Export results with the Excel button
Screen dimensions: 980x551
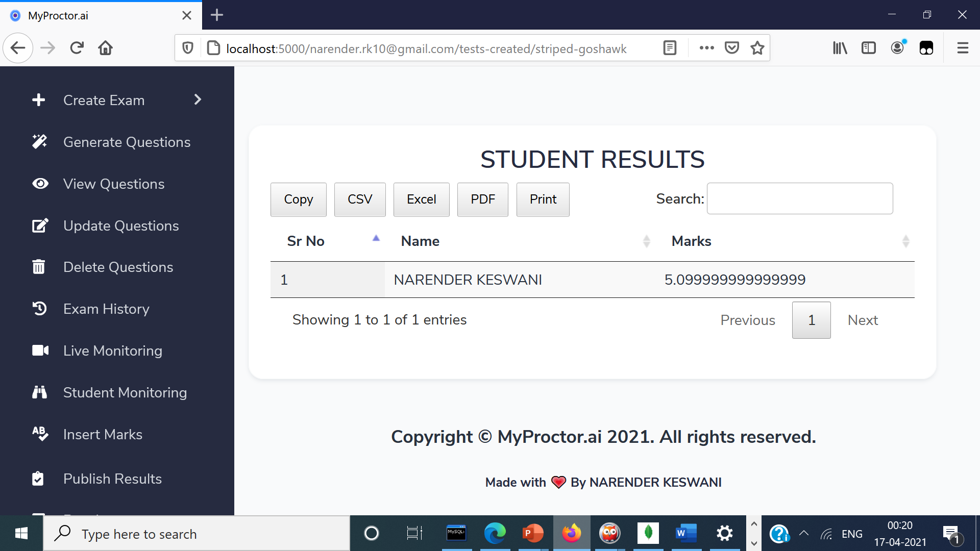pos(421,199)
